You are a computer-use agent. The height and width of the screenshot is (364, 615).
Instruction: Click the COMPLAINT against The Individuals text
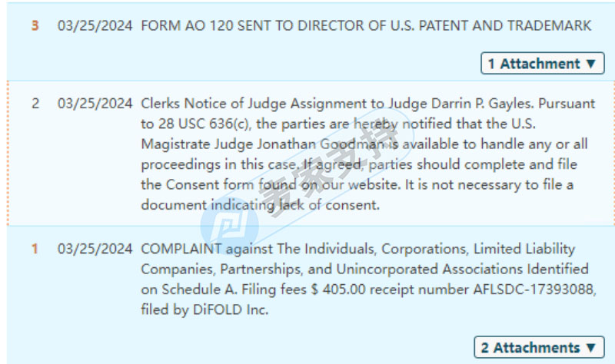(369, 279)
